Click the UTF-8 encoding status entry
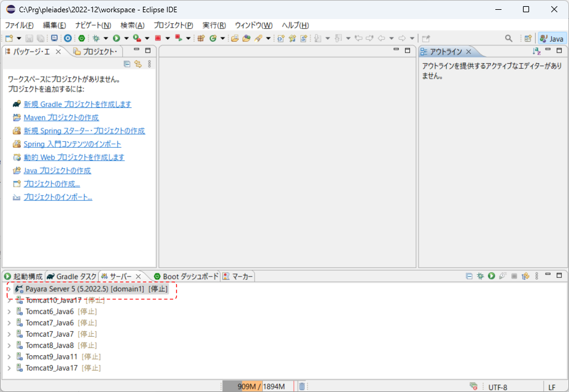Image resolution: width=569 pixels, height=392 pixels. (498, 387)
